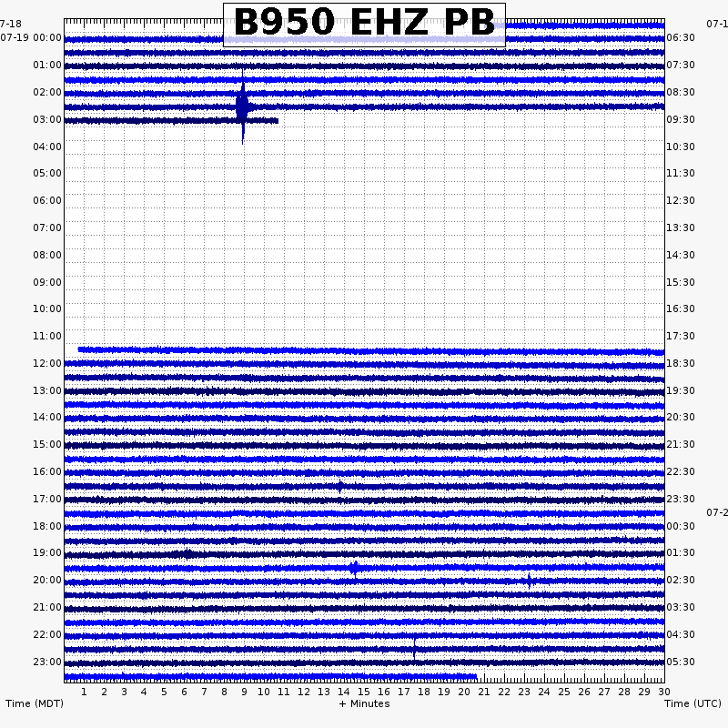Viewport: 728px width, 728px height.
Task: Click minute 27 on the x-axis
Action: tap(604, 692)
